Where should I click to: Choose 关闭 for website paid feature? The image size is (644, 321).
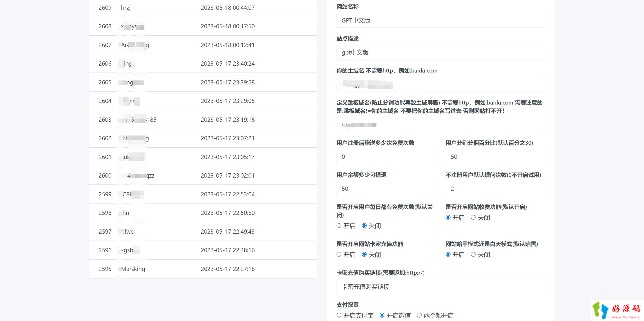coord(473,218)
